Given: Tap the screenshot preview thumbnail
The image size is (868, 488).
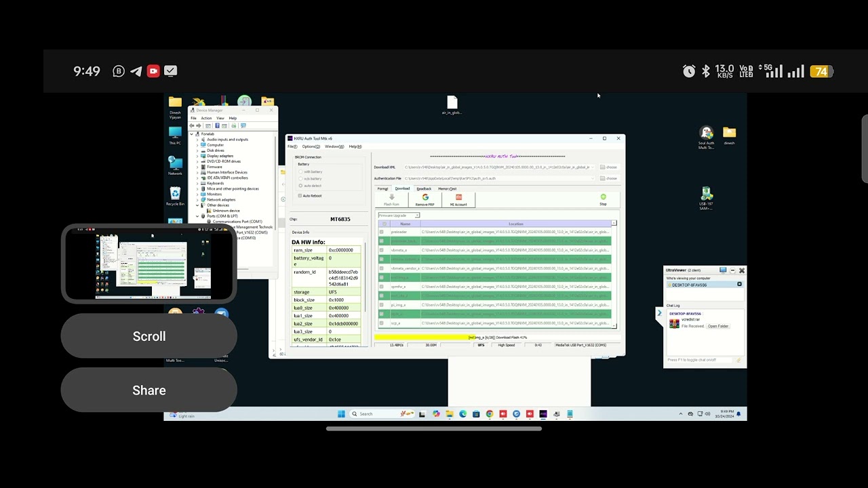Looking at the screenshot, I should [149, 264].
